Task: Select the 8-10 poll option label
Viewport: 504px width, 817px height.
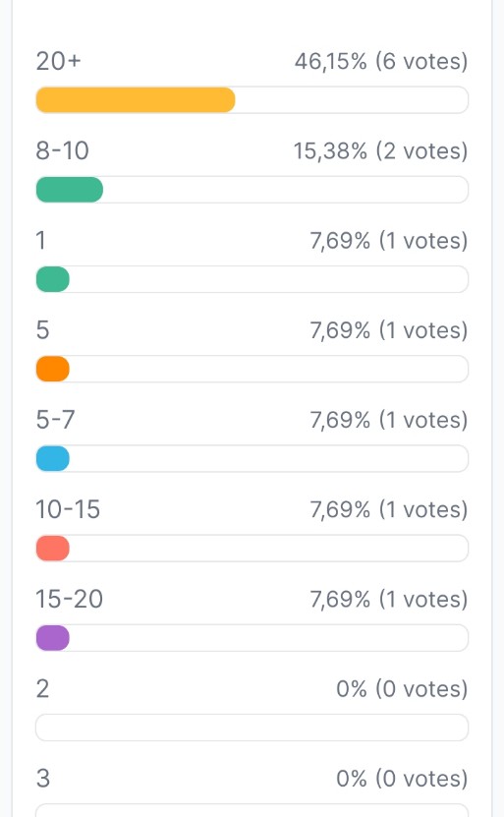Action: click(x=63, y=151)
